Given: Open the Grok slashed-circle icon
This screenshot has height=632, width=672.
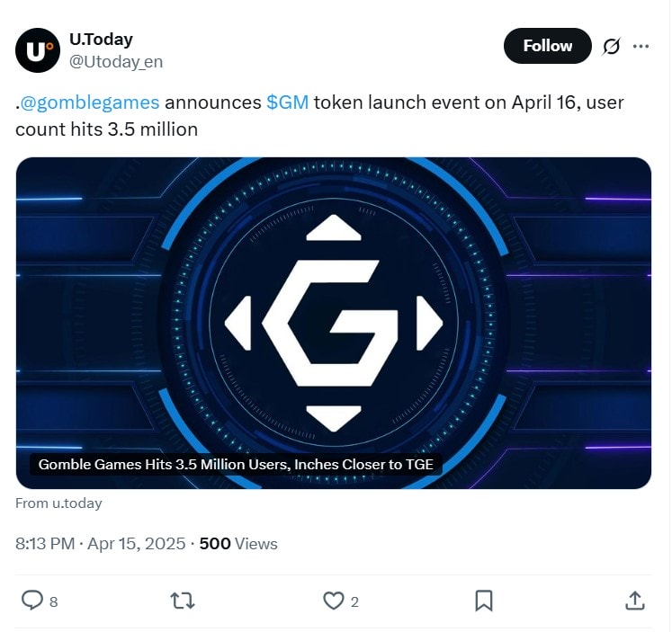Looking at the screenshot, I should [612, 46].
